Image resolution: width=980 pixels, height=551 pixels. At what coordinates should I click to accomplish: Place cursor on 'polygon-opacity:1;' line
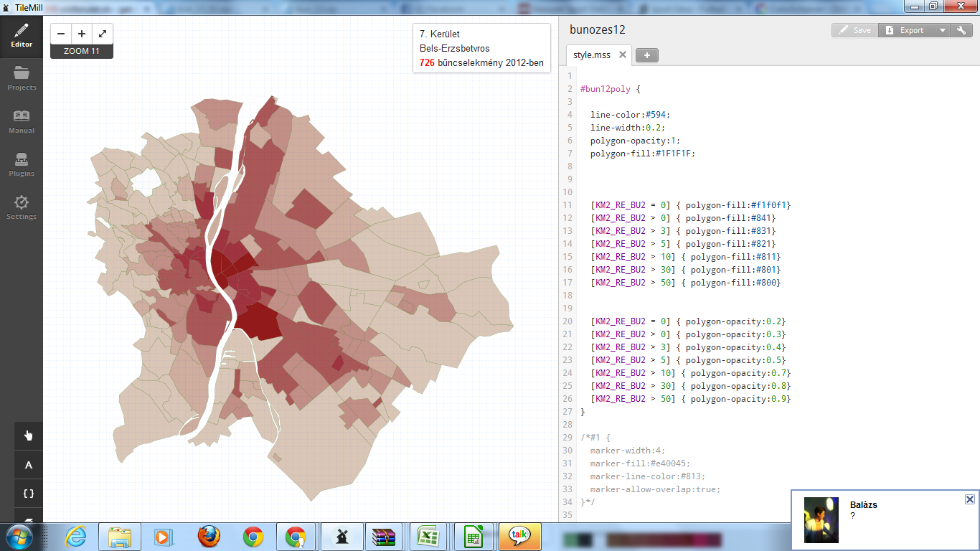pyautogui.click(x=635, y=141)
